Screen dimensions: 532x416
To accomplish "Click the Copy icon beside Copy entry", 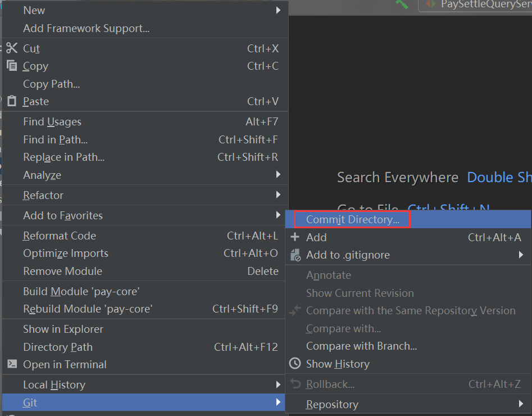I will tap(12, 66).
